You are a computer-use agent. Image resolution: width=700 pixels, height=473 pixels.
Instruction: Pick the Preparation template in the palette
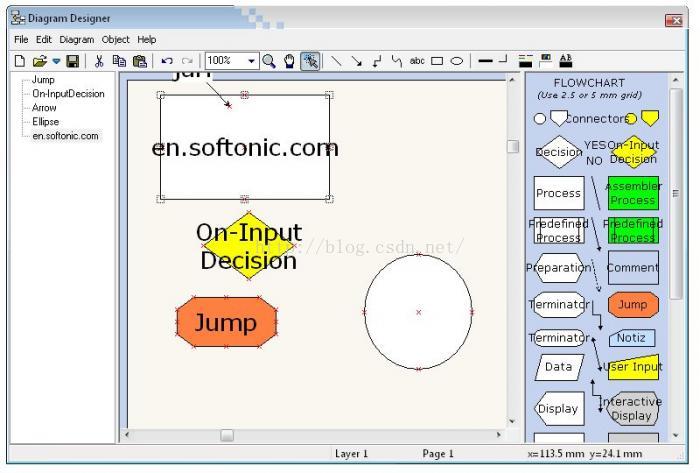pos(559,268)
